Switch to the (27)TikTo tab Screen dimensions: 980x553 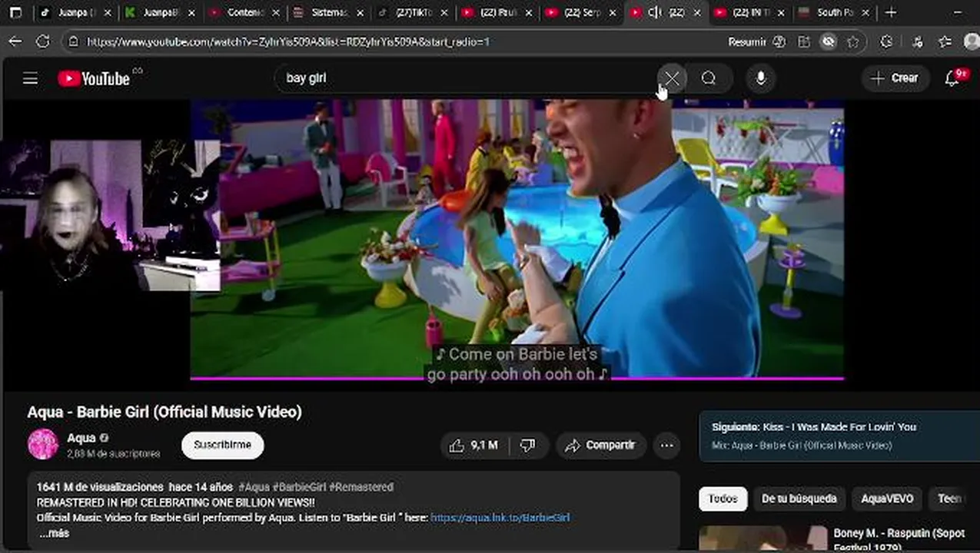(413, 12)
